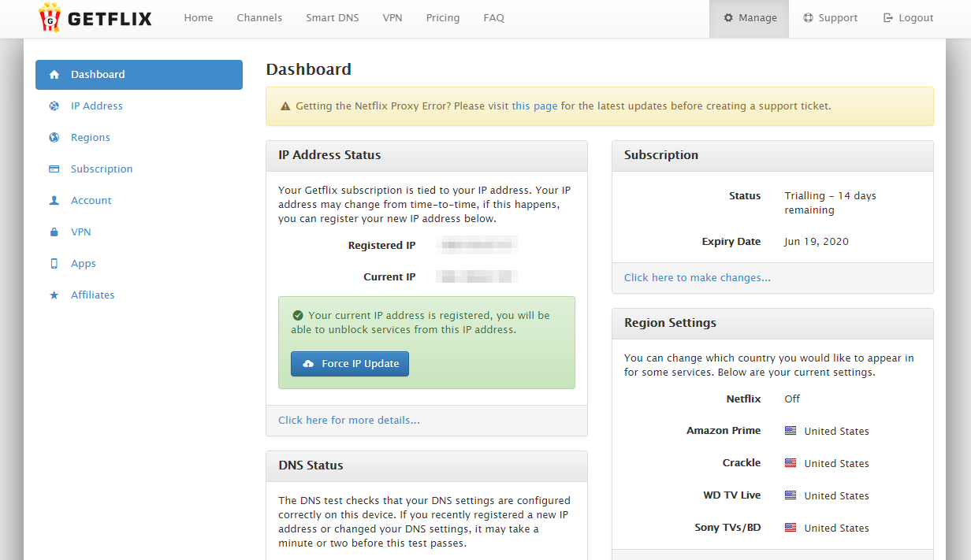971x560 pixels.
Task: Go to the Channels page
Action: coord(259,18)
